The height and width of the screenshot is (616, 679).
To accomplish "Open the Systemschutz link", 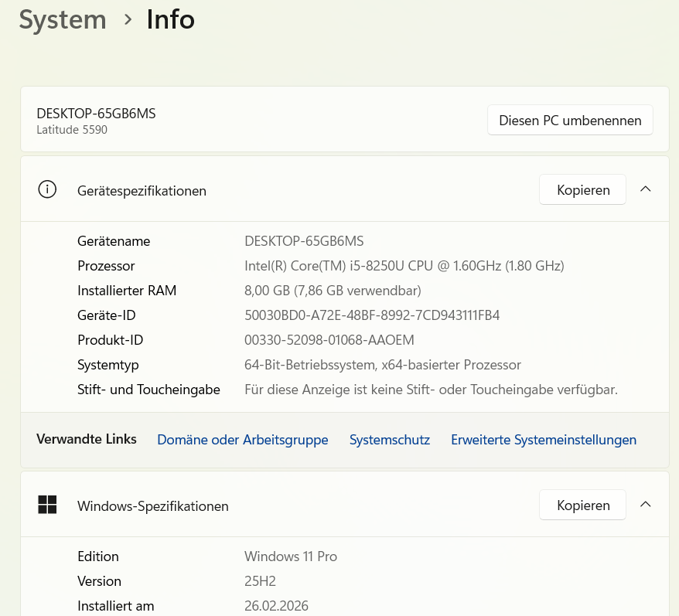I will 390,440.
